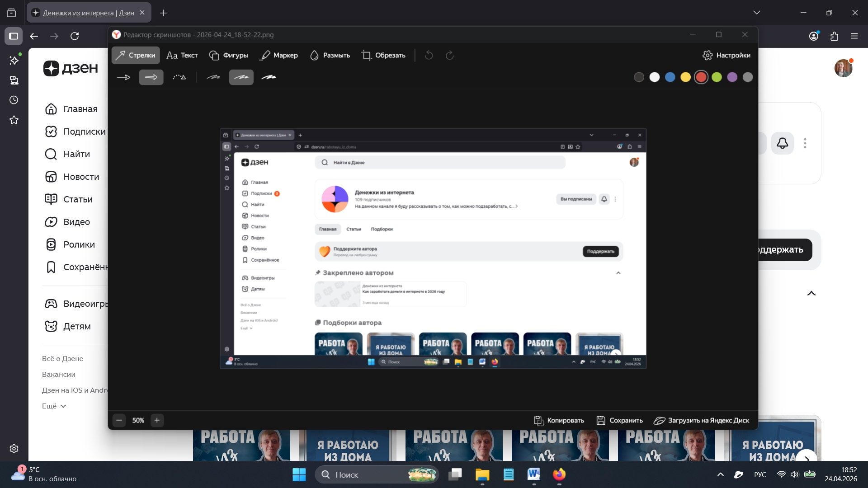Viewport: 868px width, 488px height.
Task: Open the browser extensions icon
Action: coord(834,36)
